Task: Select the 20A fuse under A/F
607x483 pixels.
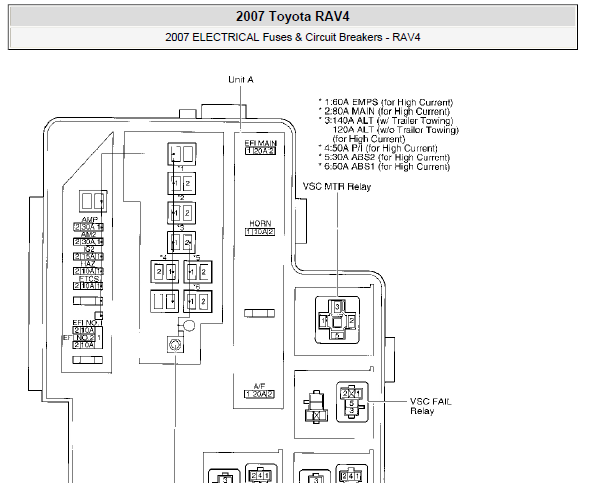Action: pos(259,394)
